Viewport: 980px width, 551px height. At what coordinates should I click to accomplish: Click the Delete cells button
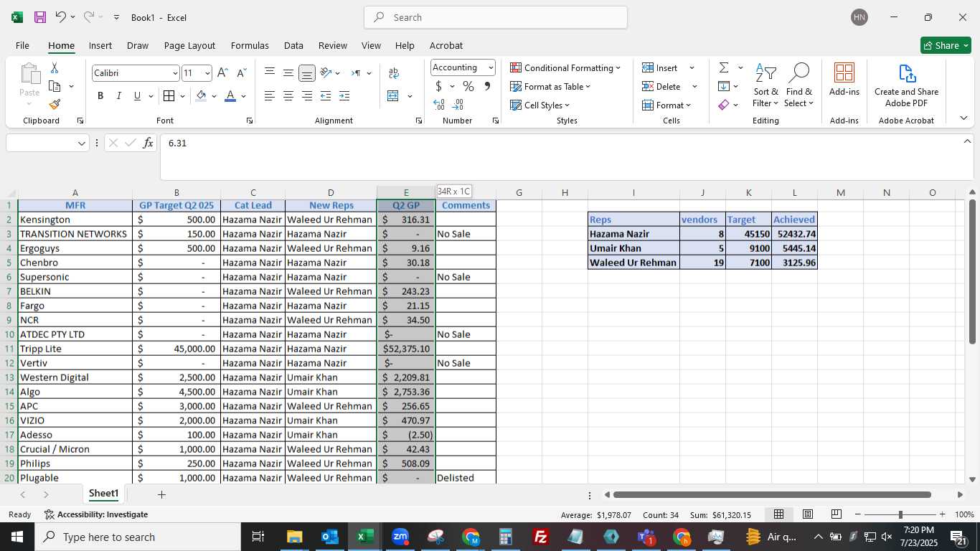point(662,86)
